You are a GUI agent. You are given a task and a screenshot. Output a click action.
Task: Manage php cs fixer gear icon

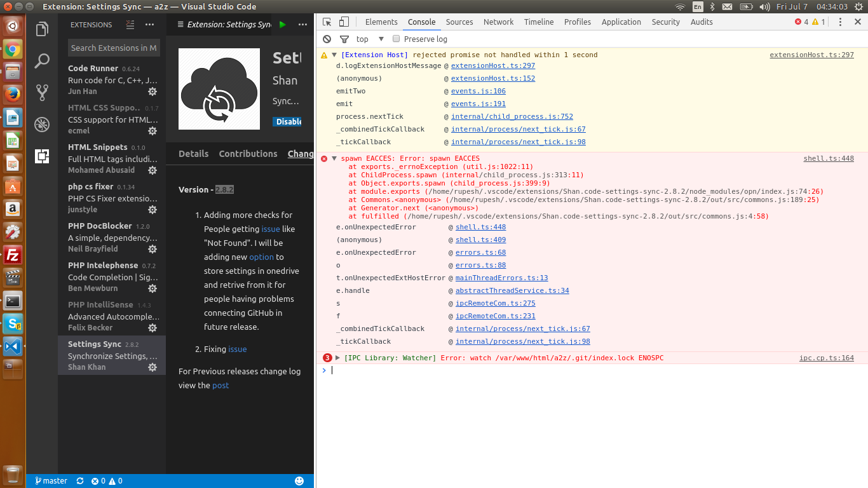[153, 210]
